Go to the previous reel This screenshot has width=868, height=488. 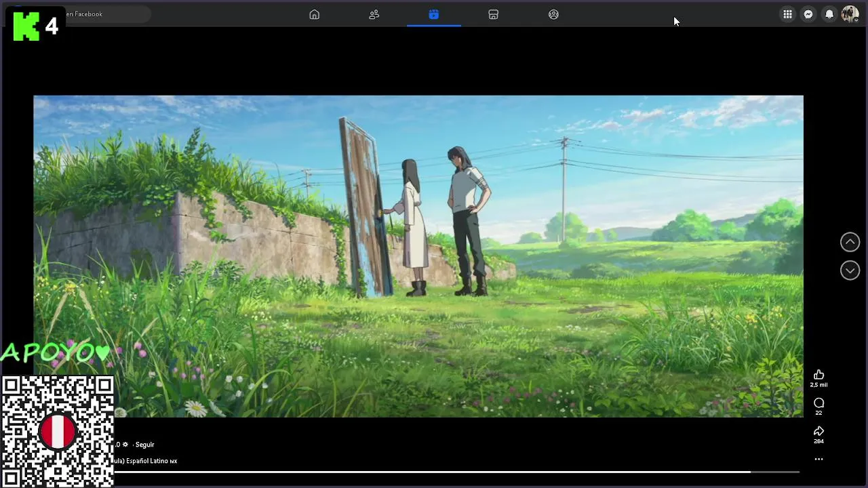coord(850,242)
